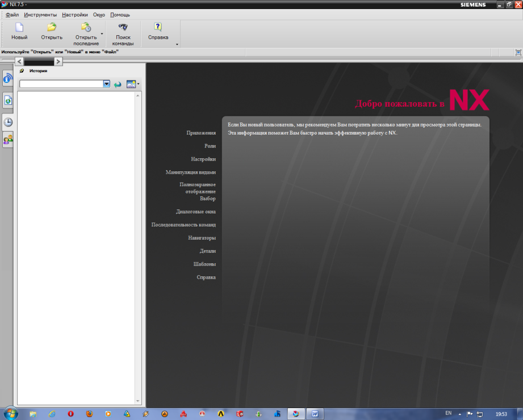523x420 pixels.
Task: Click the History panel text input field
Action: point(61,84)
